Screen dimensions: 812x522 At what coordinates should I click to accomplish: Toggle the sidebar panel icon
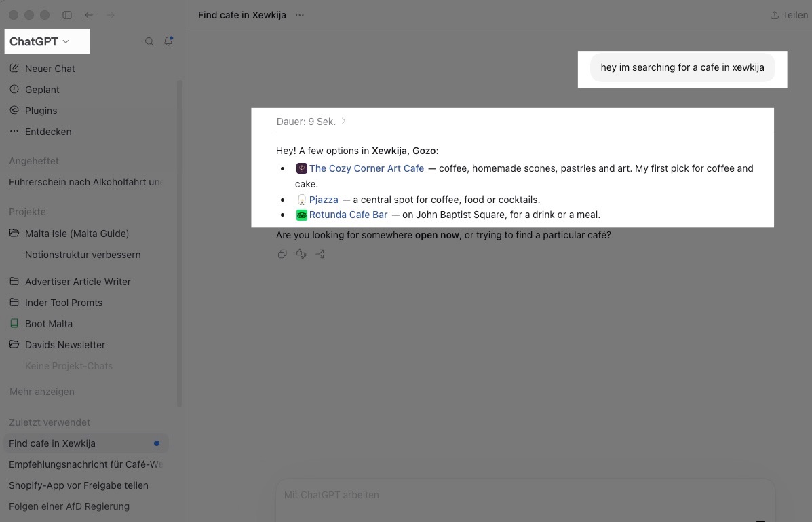[66, 15]
